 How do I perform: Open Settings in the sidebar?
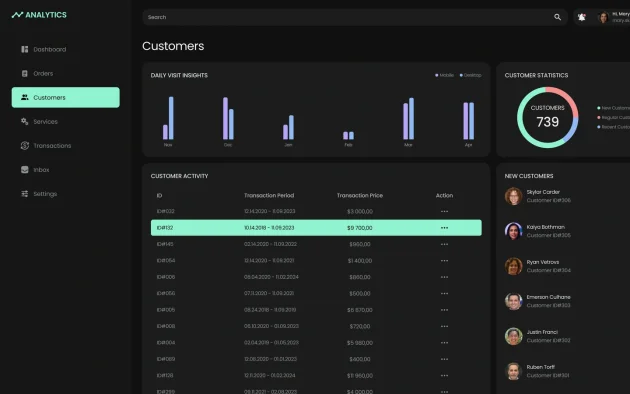click(x=39, y=194)
